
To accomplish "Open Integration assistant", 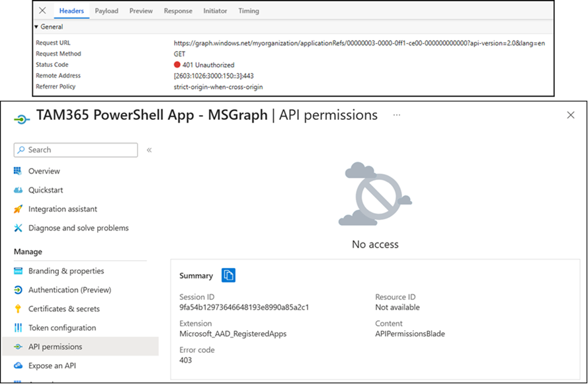I will coord(63,209).
